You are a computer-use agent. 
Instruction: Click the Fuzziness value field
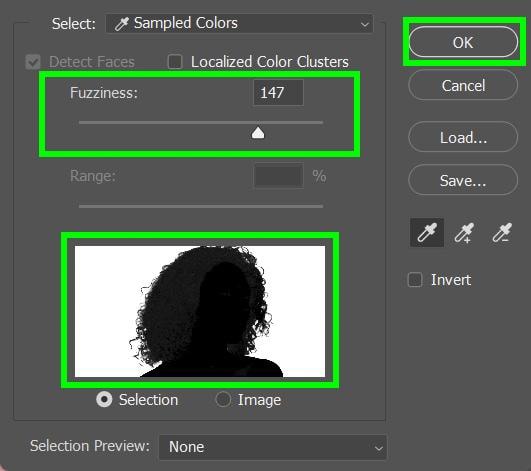[x=278, y=92]
